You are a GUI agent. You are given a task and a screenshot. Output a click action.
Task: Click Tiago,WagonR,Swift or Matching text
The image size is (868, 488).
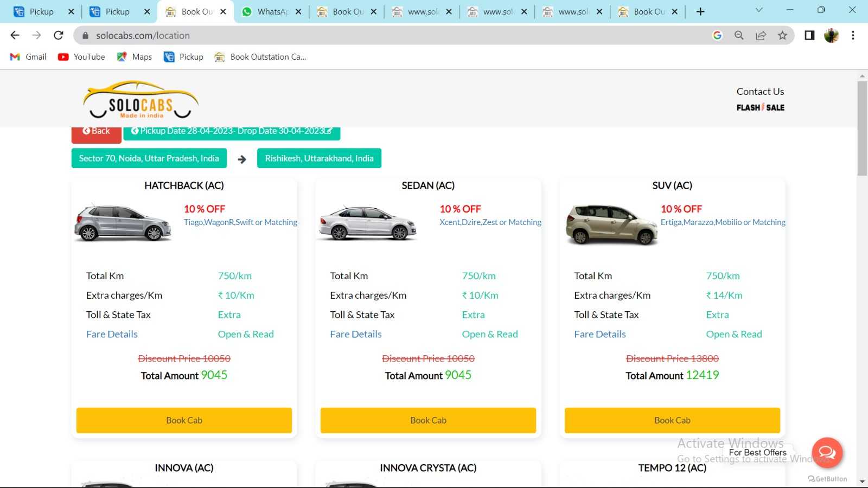pos(240,222)
